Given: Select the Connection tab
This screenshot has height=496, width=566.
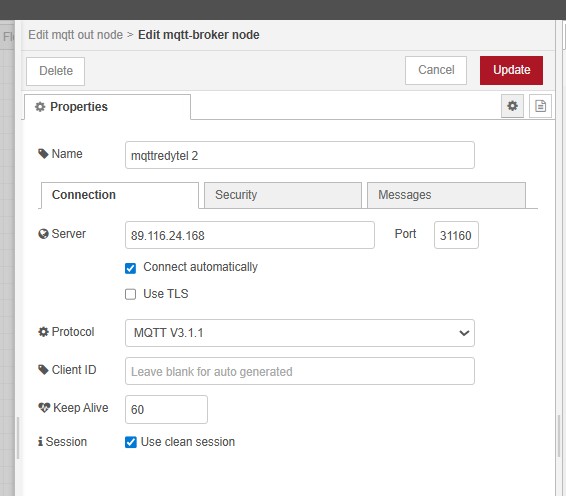Looking at the screenshot, I should pyautogui.click(x=120, y=195).
